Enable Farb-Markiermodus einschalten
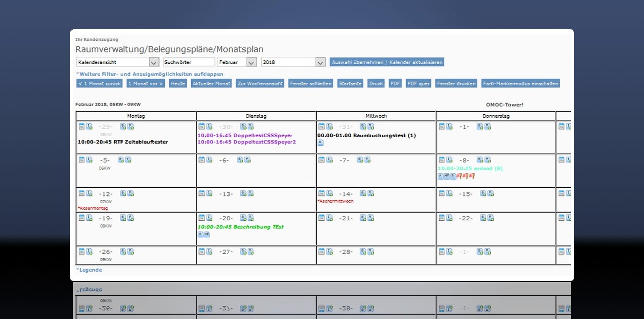644x319 pixels. pos(520,84)
